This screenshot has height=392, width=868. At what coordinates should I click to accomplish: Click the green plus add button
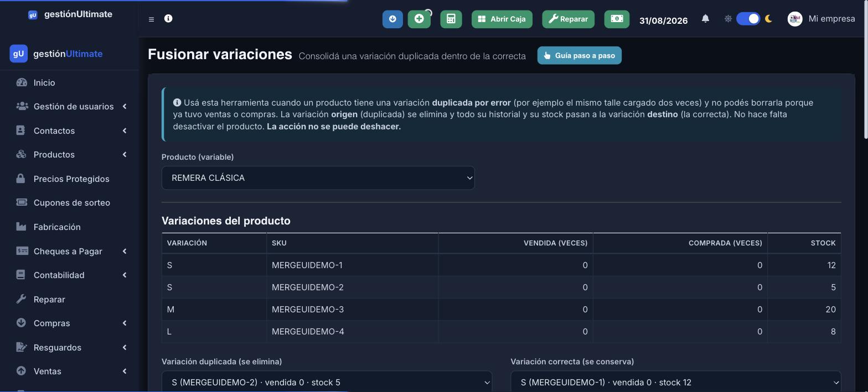pos(419,19)
